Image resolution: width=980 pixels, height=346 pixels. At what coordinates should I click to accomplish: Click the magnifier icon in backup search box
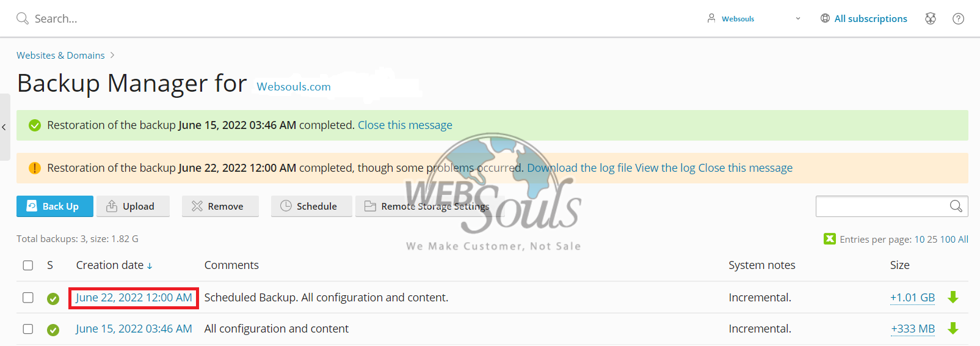coord(956,207)
